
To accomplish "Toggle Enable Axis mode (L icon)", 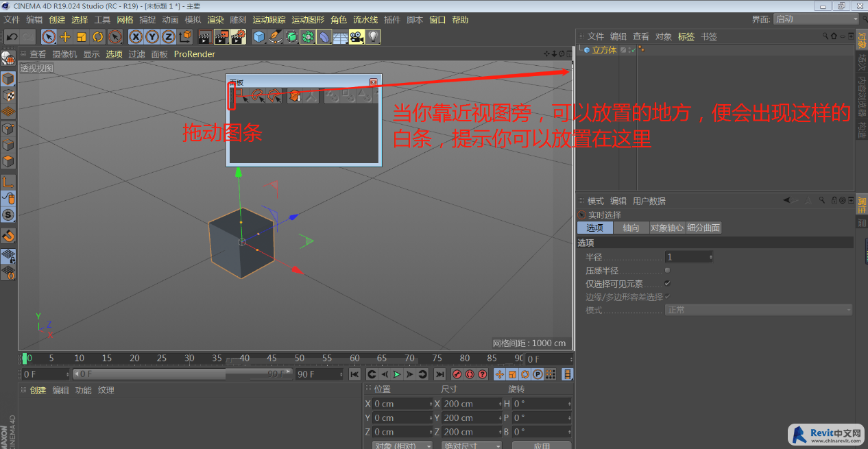I will [x=8, y=182].
